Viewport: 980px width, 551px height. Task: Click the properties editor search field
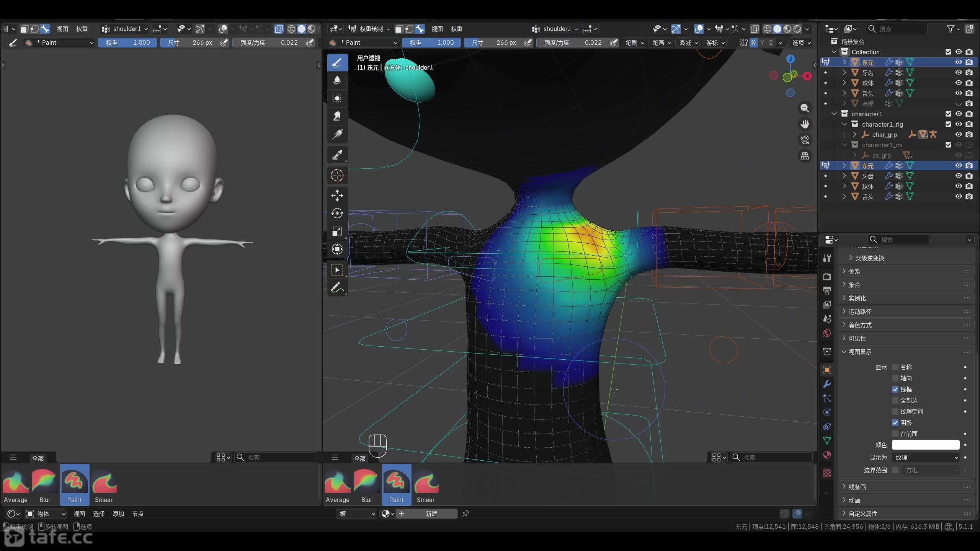[898, 240]
